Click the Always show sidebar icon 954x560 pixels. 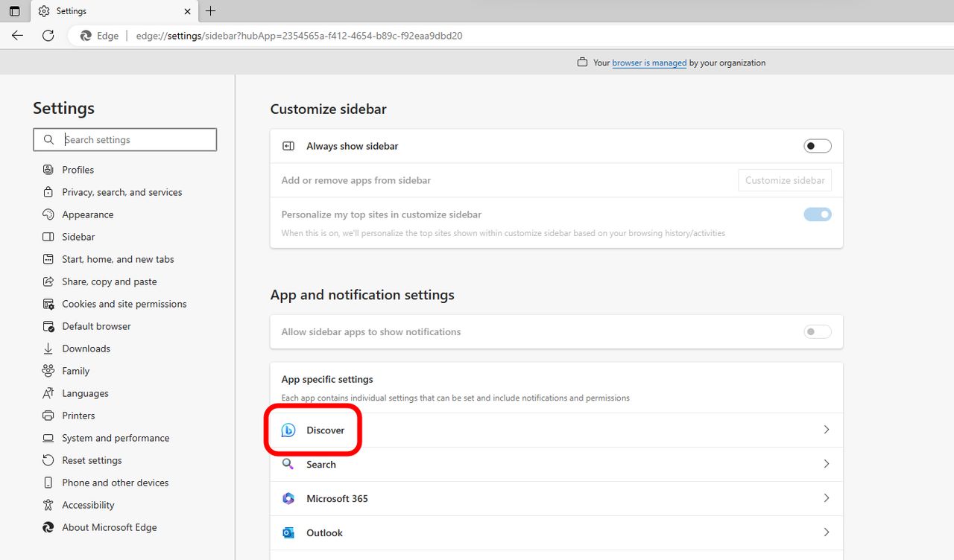(288, 146)
